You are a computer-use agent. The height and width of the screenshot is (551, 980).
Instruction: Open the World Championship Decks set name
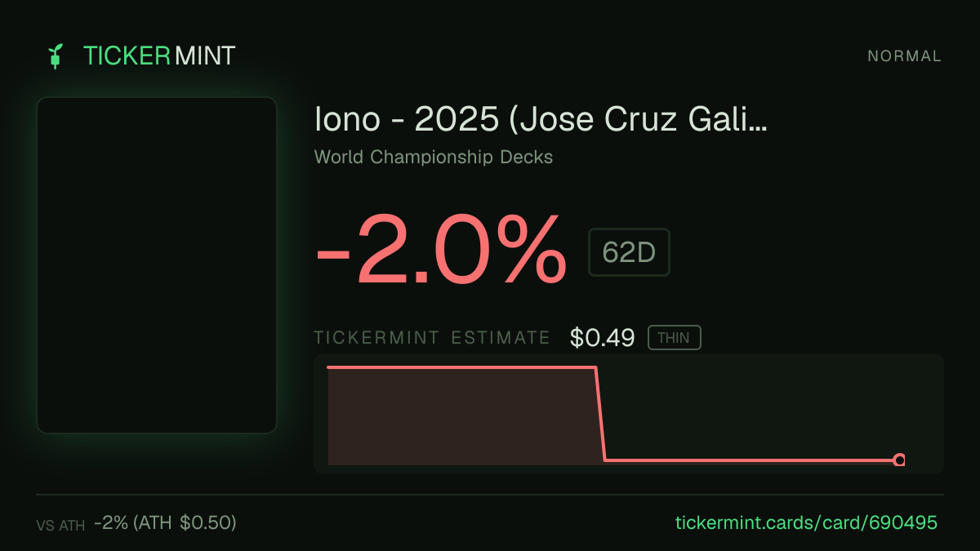coord(434,157)
